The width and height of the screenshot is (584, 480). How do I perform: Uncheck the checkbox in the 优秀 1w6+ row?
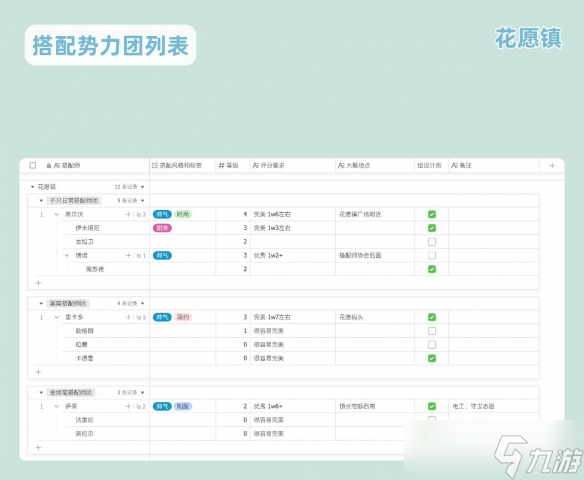coord(432,406)
